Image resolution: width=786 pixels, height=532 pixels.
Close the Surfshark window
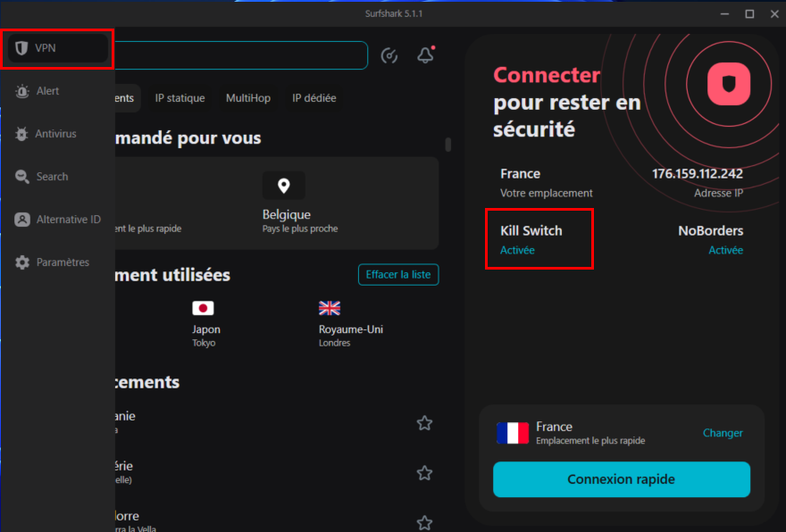coord(774,13)
